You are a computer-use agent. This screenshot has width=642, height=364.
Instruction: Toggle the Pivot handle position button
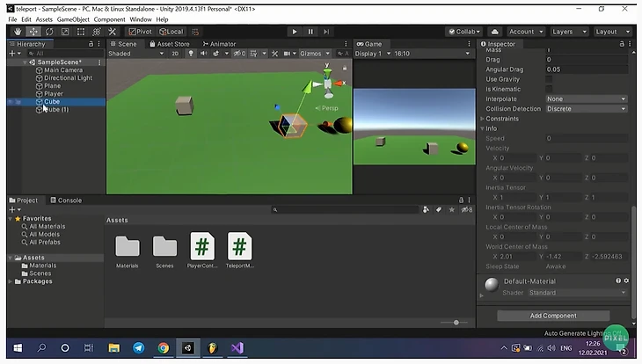(x=141, y=32)
